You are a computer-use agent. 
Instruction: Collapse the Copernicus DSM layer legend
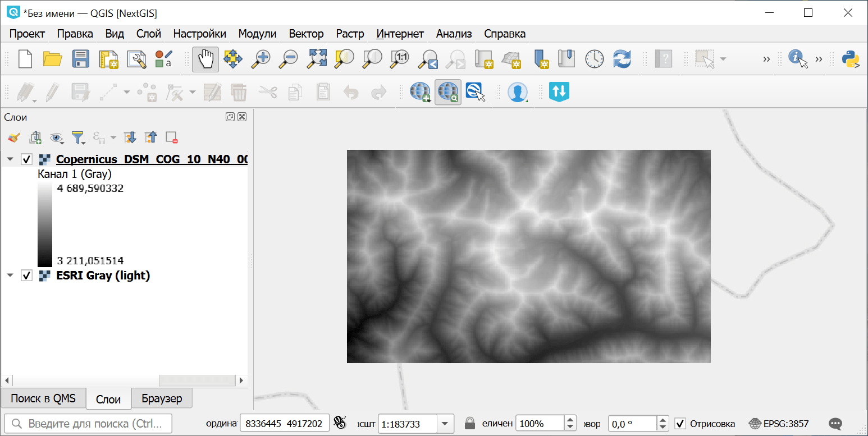point(10,159)
